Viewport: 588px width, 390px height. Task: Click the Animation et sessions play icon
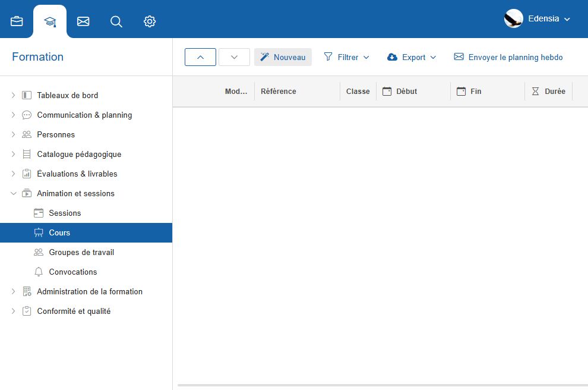tap(27, 193)
